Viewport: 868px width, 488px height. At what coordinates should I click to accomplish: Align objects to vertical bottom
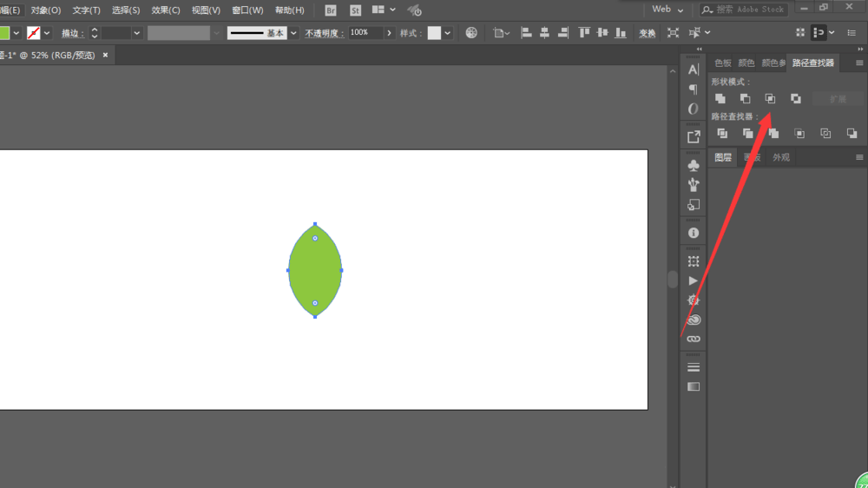coord(621,33)
